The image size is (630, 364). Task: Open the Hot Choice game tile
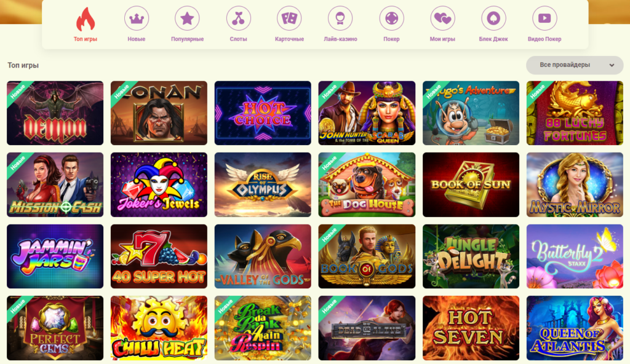tap(263, 113)
